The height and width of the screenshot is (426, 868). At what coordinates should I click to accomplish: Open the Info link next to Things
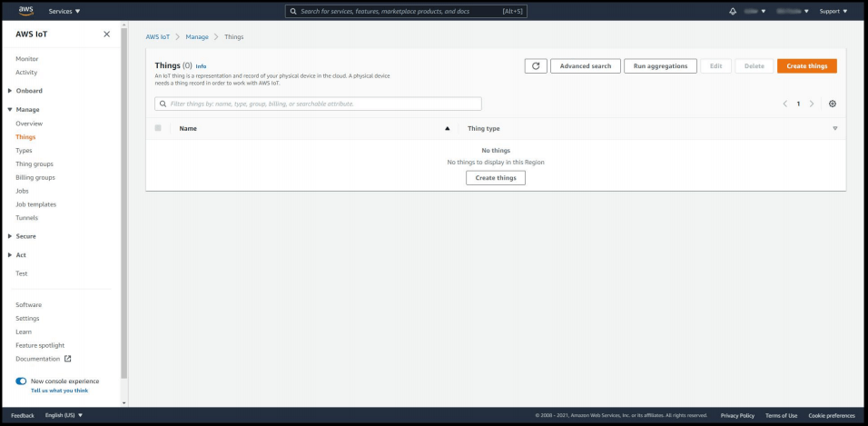point(201,66)
